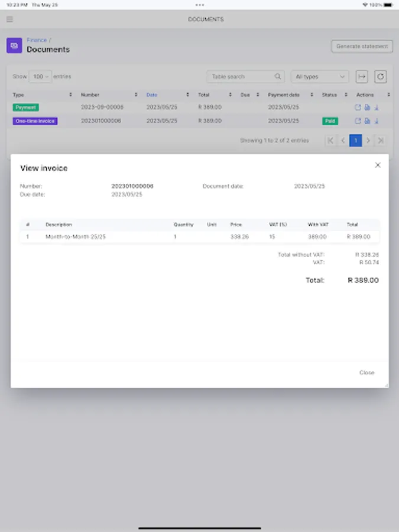Open view icon for One-time invoice row

[358, 121]
